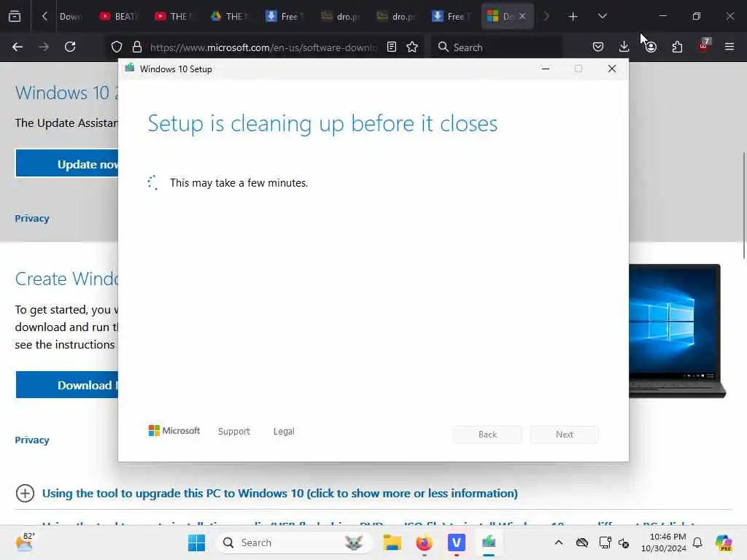Click the cloud sync tray icon

(582, 542)
